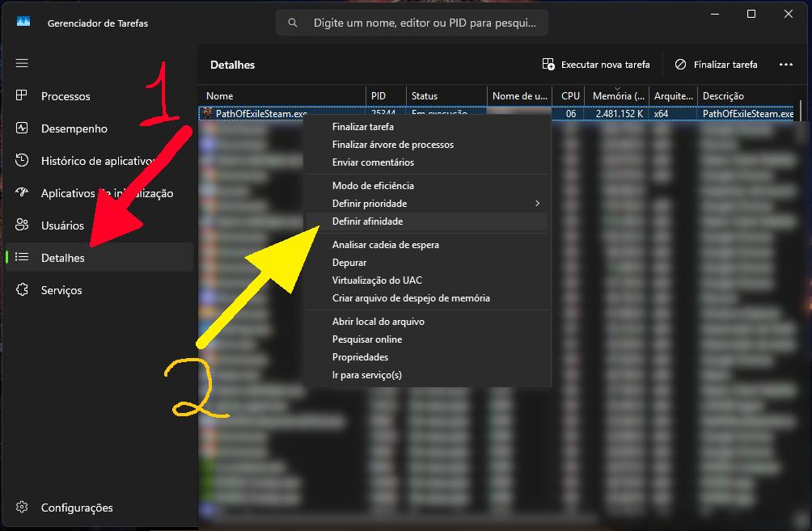Choose Pesquisar online

click(x=427, y=339)
